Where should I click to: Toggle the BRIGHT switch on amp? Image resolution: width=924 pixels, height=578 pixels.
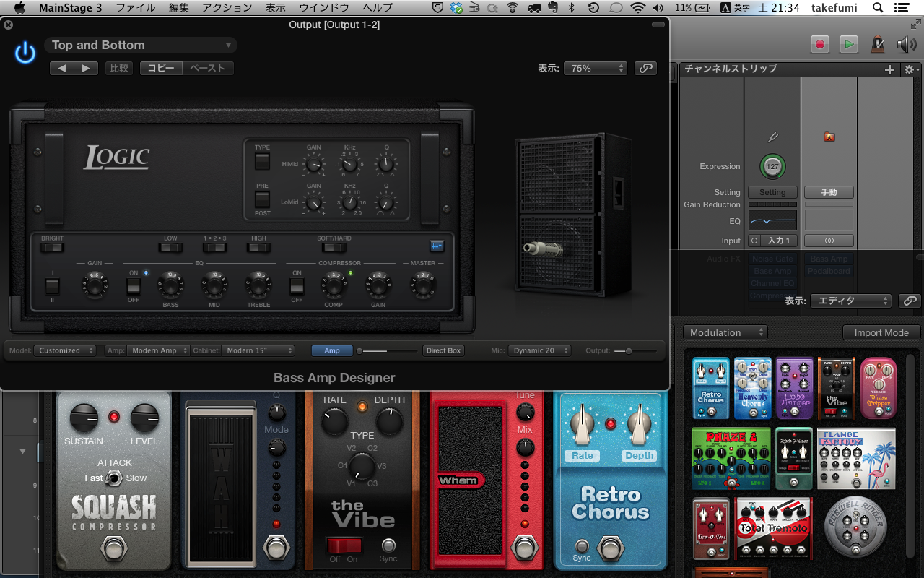(51, 248)
